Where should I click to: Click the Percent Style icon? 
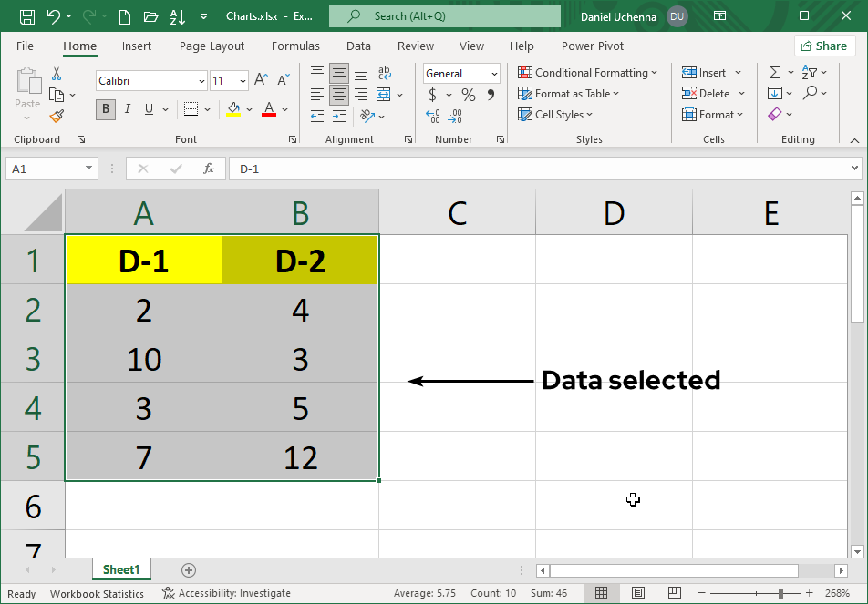click(x=468, y=95)
